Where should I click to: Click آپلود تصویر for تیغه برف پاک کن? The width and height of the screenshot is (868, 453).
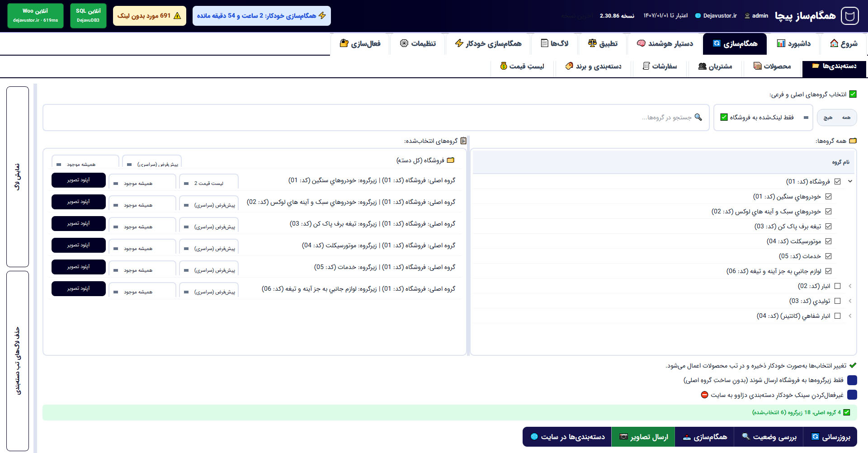pos(79,223)
